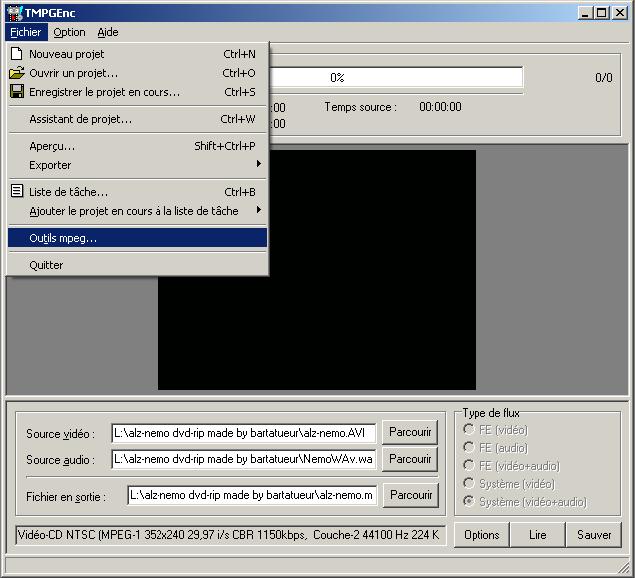Screen dimensions: 635x578
Task: Open the Option menu
Action: (69, 32)
